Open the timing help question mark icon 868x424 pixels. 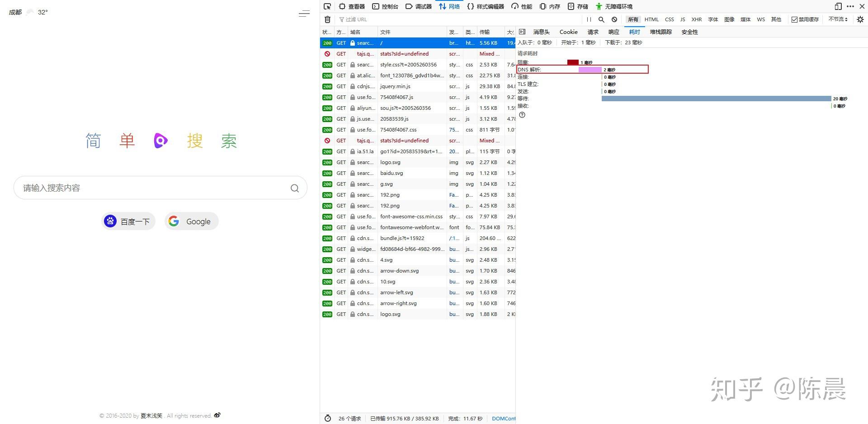[522, 115]
